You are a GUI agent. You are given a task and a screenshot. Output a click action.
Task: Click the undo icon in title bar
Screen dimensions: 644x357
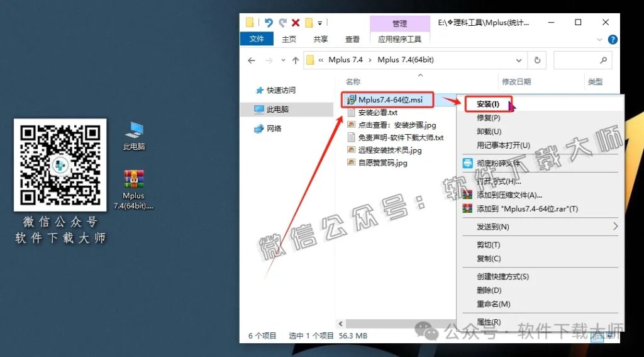coord(269,23)
